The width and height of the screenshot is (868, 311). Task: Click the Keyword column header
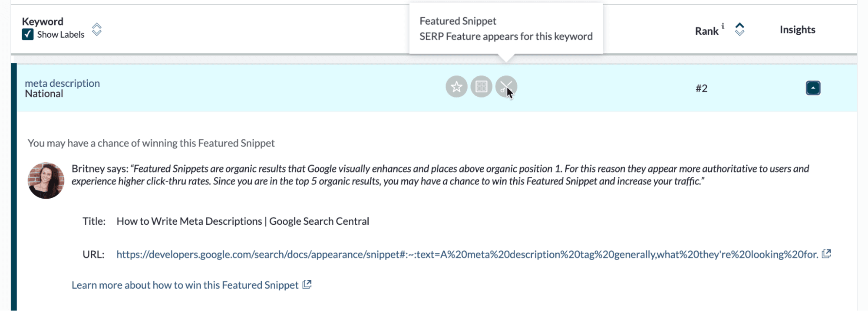(x=43, y=21)
